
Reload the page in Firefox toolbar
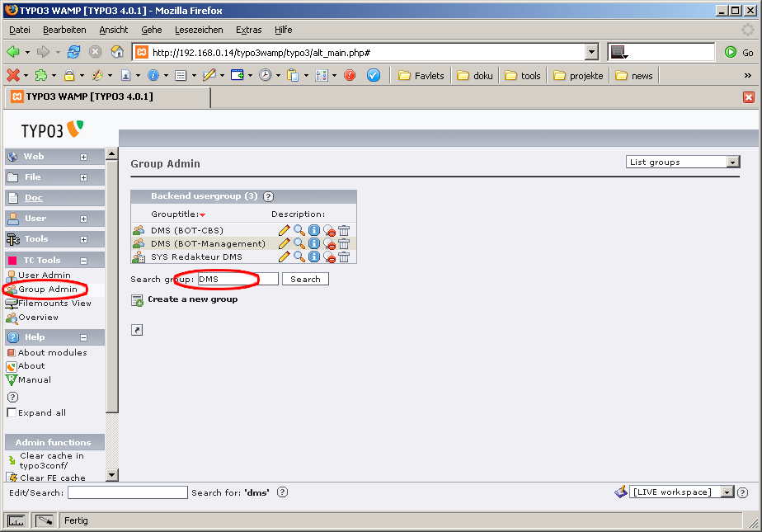tap(74, 52)
